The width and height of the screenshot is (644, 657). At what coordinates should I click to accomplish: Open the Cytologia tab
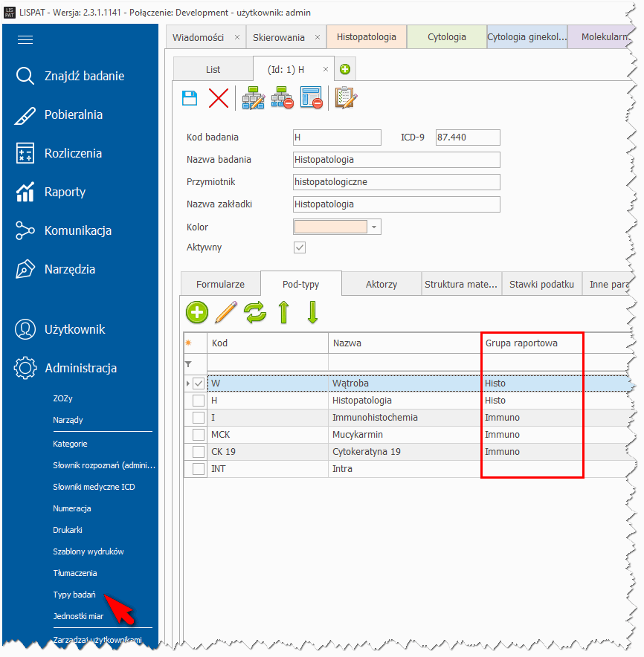(446, 37)
